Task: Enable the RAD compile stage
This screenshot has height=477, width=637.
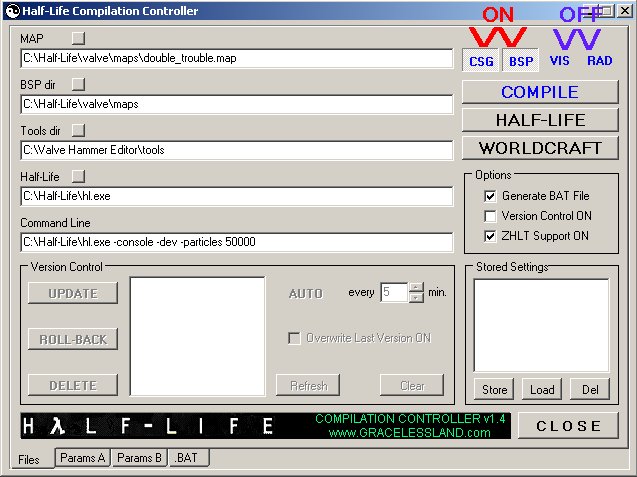Action: (x=600, y=61)
